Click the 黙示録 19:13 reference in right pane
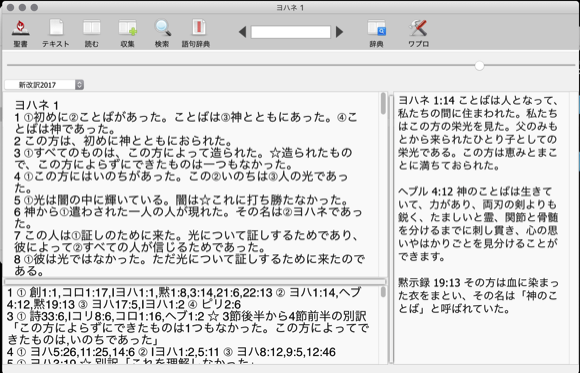Screen dimensions: 580x373 tap(429, 283)
